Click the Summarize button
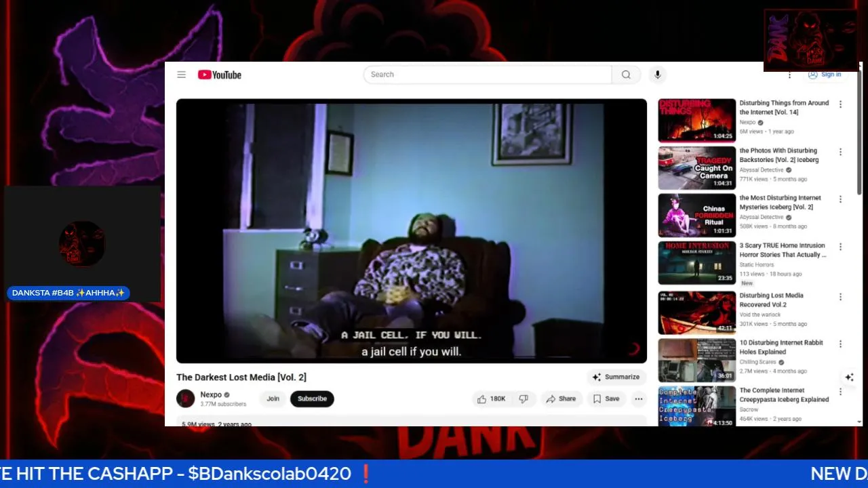The width and height of the screenshot is (868, 488). tap(616, 377)
